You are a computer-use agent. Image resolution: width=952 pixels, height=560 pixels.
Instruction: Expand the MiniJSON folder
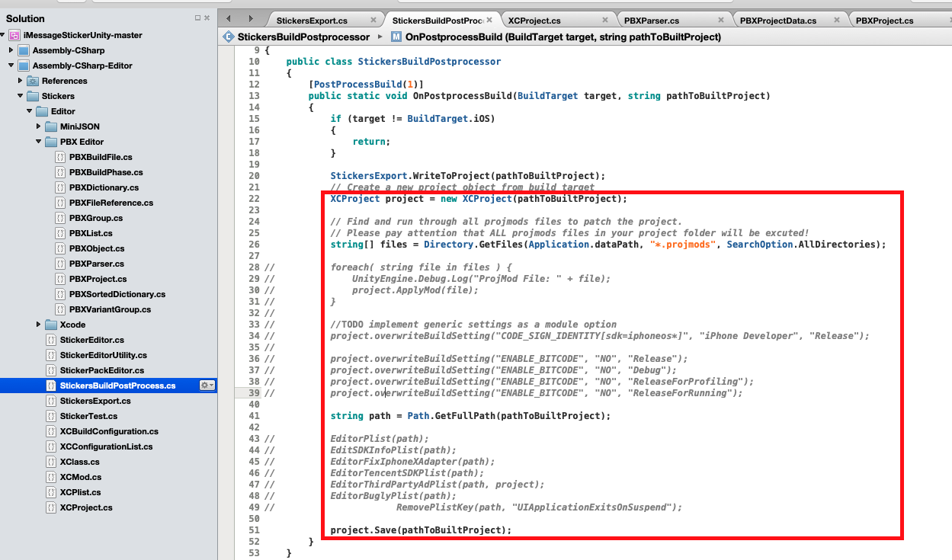pos(39,126)
